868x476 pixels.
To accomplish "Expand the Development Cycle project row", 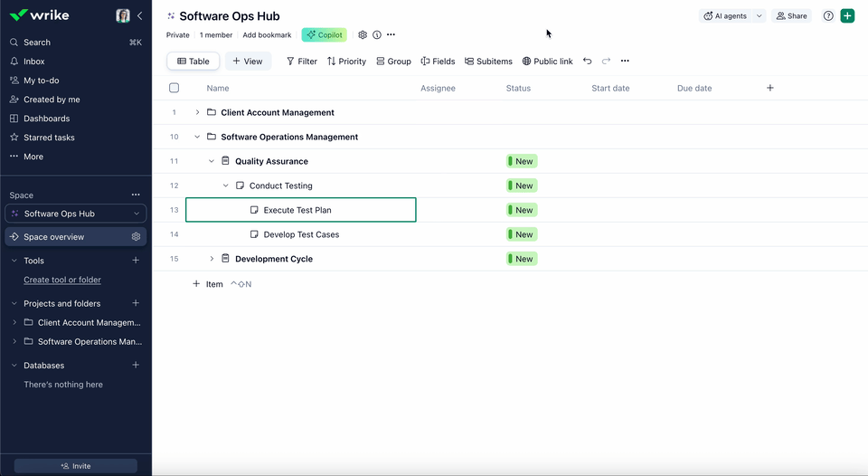I will (212, 259).
